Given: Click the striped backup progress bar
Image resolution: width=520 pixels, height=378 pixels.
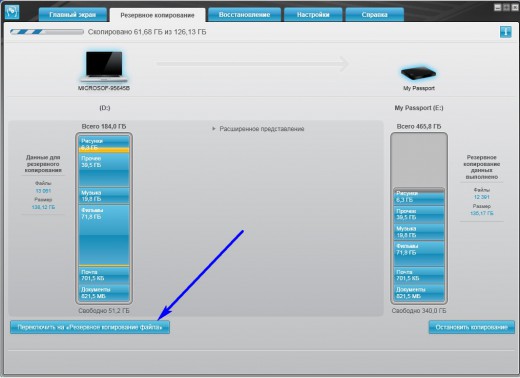Looking at the screenshot, I should pos(47,32).
